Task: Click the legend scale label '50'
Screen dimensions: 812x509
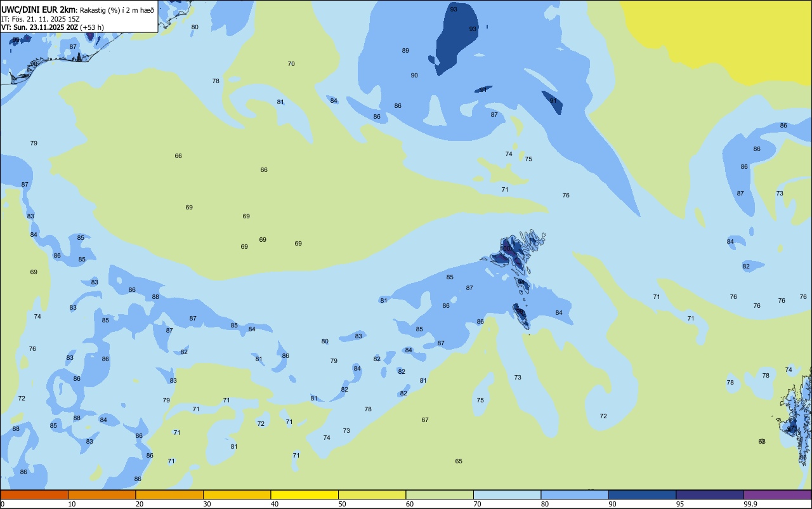Action: (342, 504)
